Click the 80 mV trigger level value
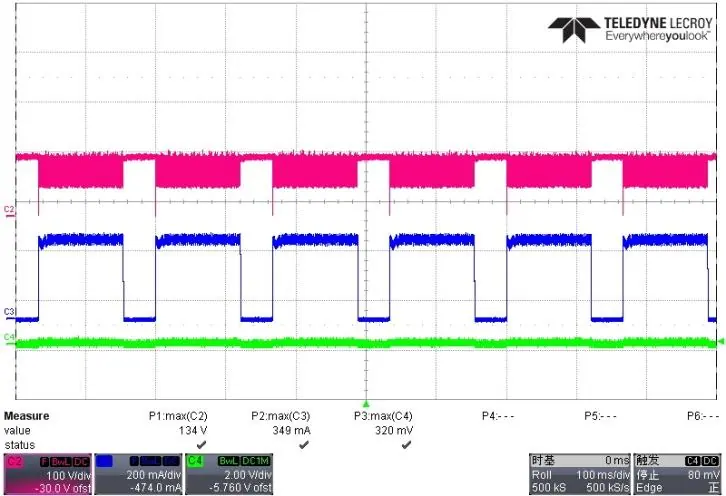Viewport: 726px width, 496px height. pyautogui.click(x=703, y=475)
